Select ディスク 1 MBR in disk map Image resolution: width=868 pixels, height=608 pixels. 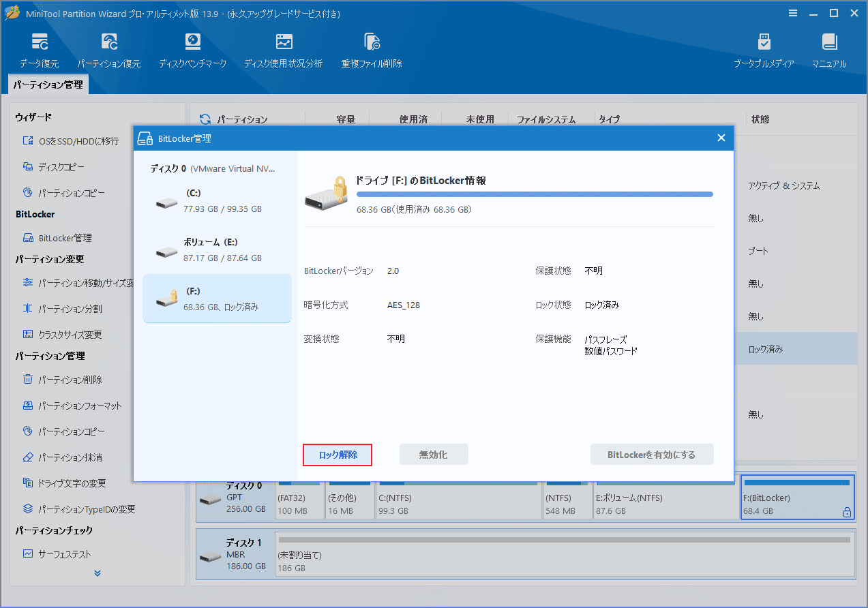pyautogui.click(x=235, y=554)
